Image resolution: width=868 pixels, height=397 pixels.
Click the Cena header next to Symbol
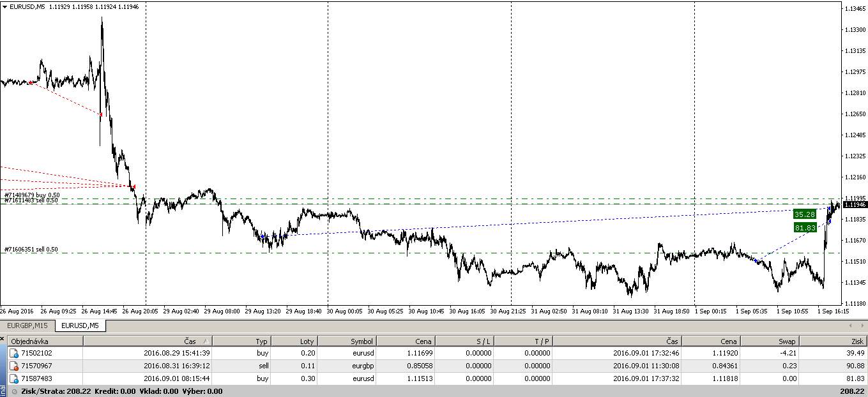(x=405, y=341)
